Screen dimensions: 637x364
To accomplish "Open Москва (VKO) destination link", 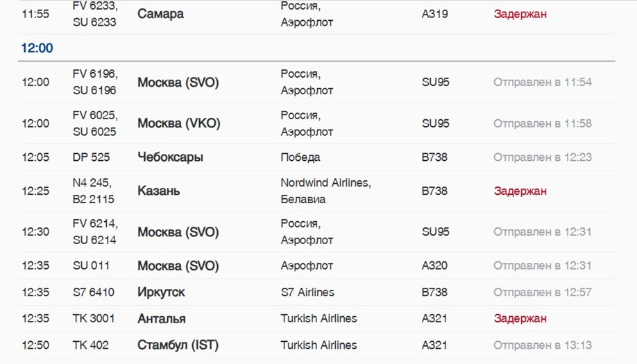I will click(179, 123).
